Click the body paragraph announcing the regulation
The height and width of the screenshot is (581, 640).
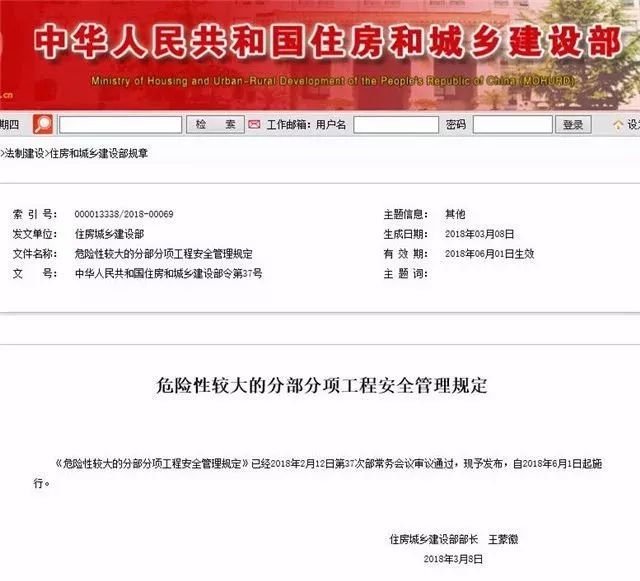[318, 473]
